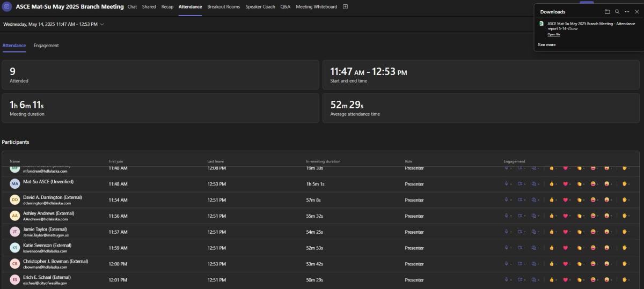Screen dimensions: 644x289
Task: Click Christopher J. Bowman raised hand icon
Action: pos(624,264)
